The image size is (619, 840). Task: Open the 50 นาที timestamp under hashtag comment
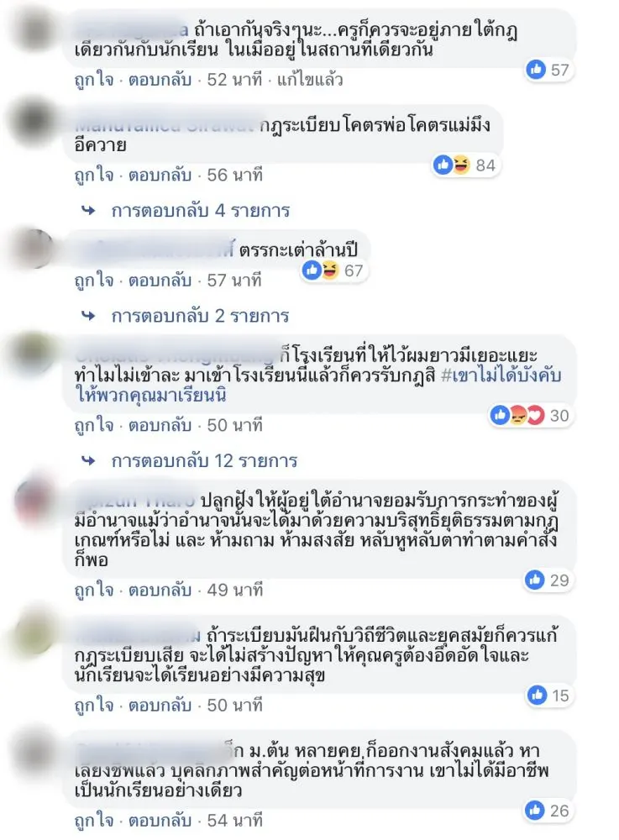pyautogui.click(x=234, y=425)
